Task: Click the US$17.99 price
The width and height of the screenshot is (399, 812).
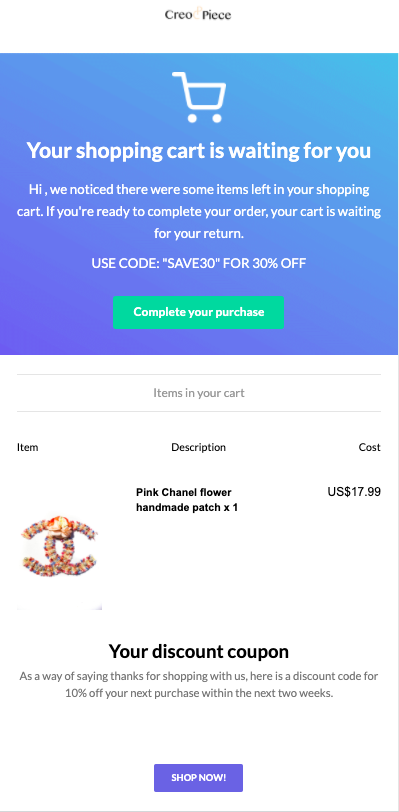Action: click(354, 492)
